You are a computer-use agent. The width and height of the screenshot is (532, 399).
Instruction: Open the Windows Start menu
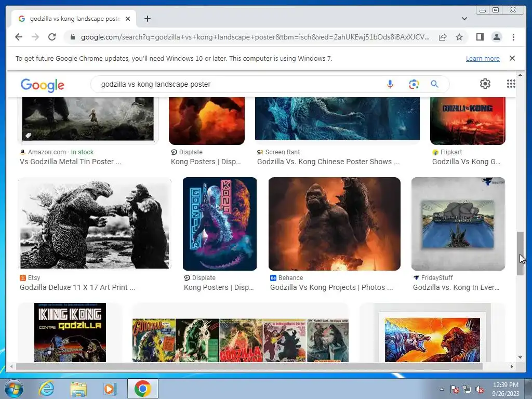pyautogui.click(x=14, y=389)
